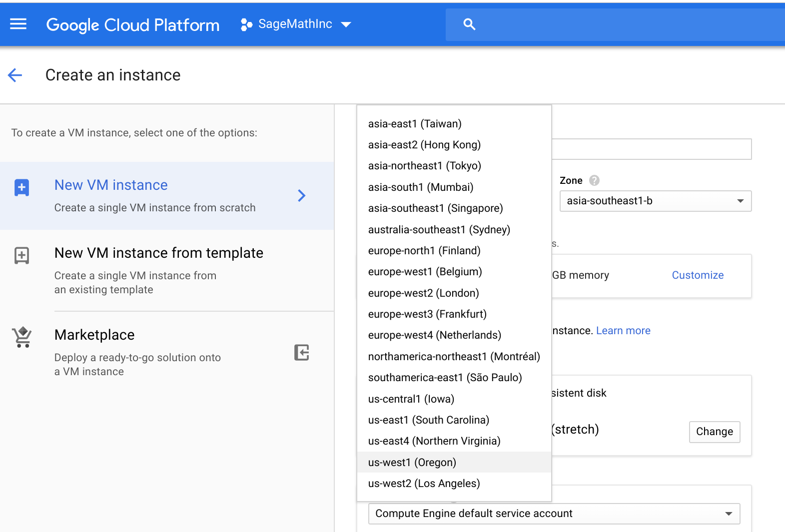The width and height of the screenshot is (785, 532).
Task: Select us-west1 (Oregon) region
Action: click(412, 462)
